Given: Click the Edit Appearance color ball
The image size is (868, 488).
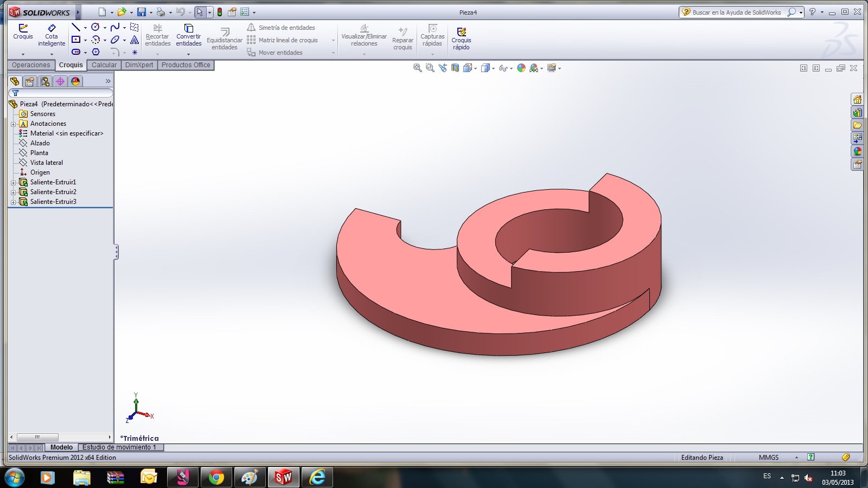Looking at the screenshot, I should pos(521,68).
